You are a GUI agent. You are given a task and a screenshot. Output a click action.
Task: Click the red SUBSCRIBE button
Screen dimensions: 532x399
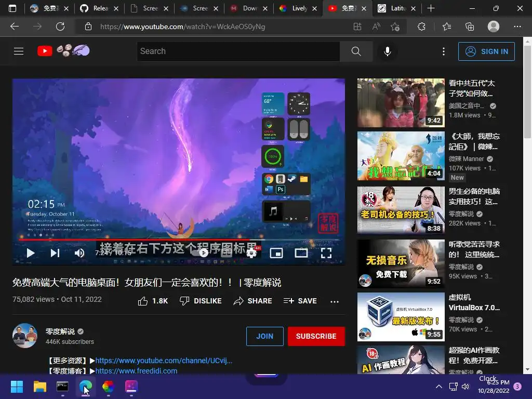(316, 336)
